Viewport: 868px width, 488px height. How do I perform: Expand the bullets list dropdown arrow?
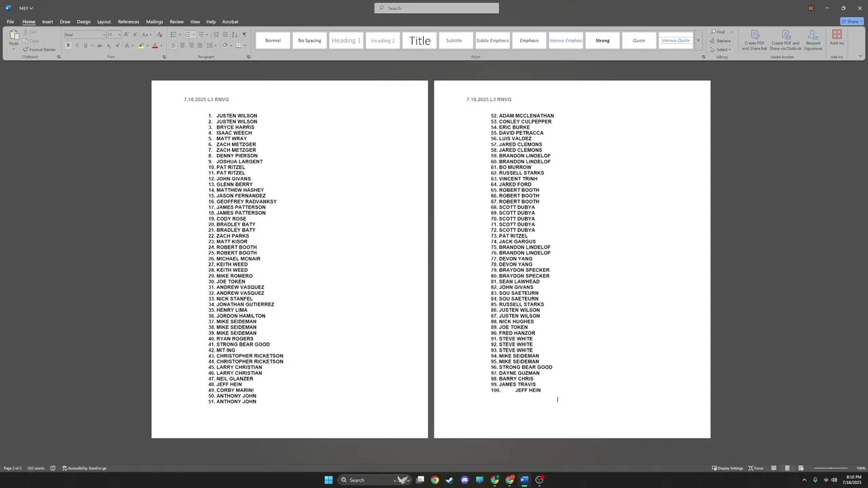[x=180, y=35]
